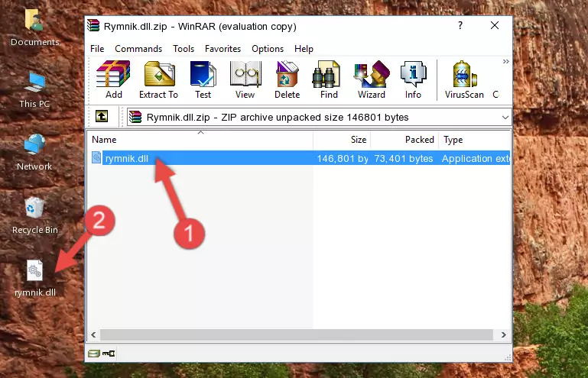Click the drive icon in status bar
The height and width of the screenshot is (378, 588).
point(94,354)
